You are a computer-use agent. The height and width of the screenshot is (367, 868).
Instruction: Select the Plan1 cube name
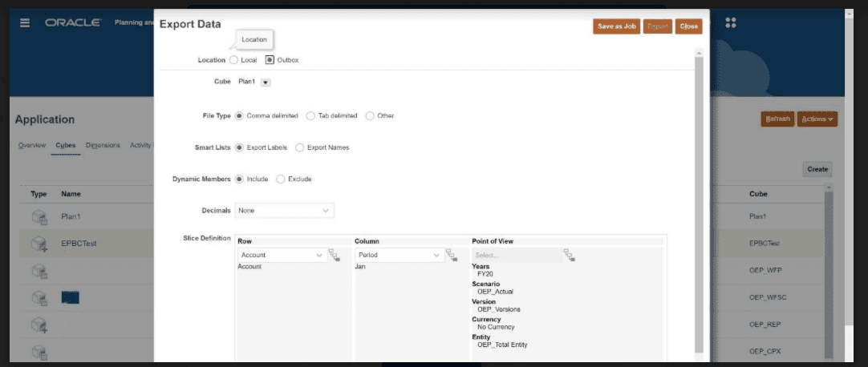point(71,216)
